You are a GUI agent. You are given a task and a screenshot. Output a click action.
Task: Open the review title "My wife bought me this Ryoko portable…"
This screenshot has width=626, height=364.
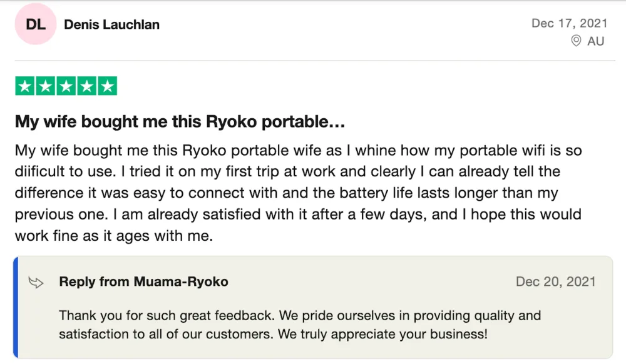180,121
